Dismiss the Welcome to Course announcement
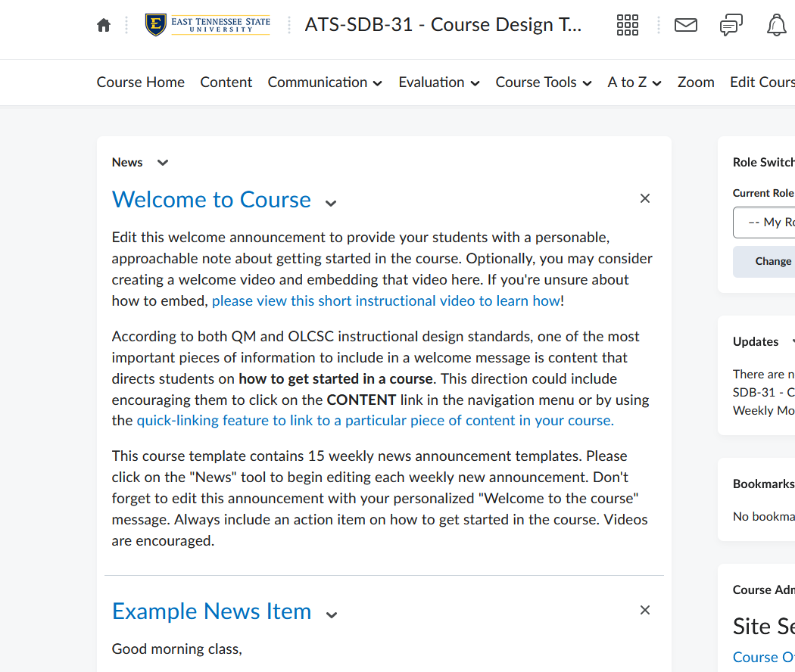The height and width of the screenshot is (672, 795). (645, 198)
